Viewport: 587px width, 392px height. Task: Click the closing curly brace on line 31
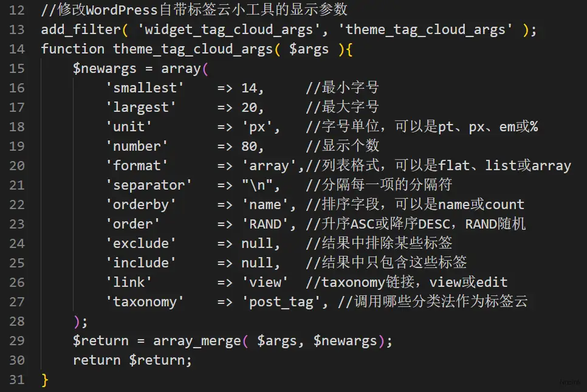click(45, 380)
